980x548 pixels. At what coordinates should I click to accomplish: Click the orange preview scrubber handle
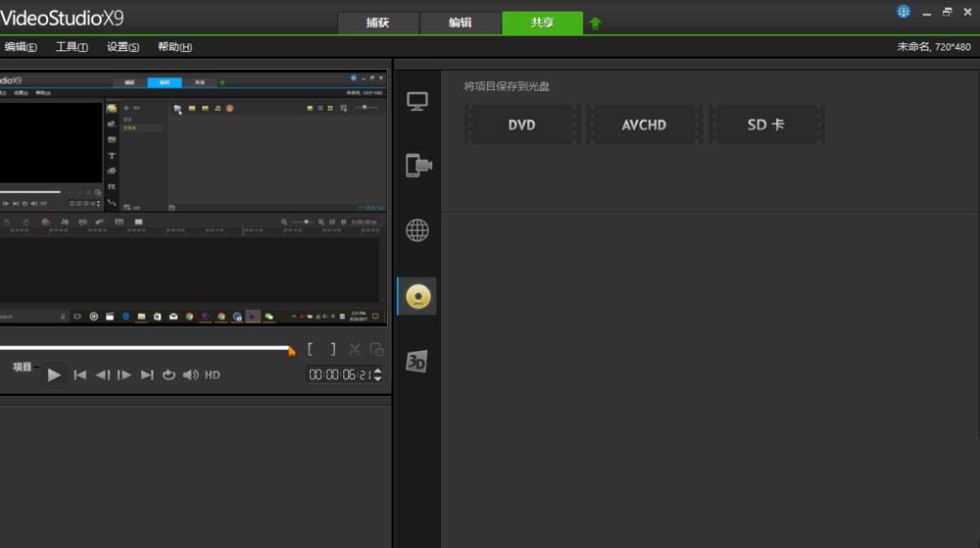coord(290,350)
